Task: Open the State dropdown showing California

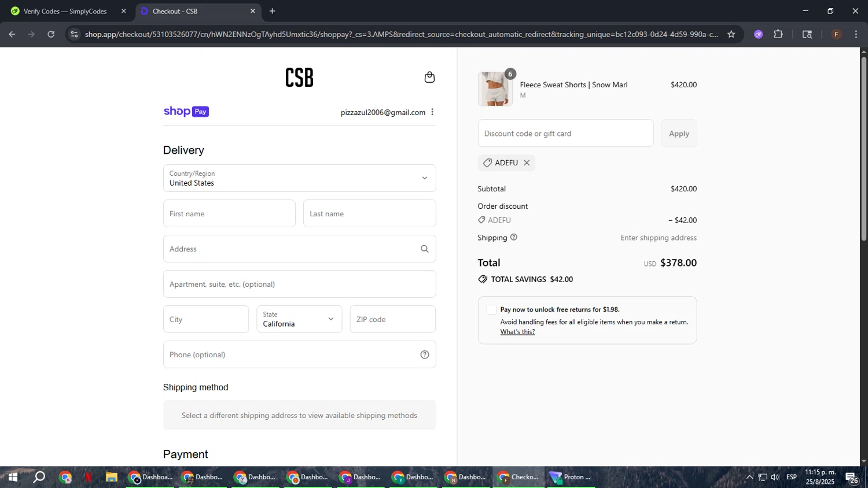Action: tap(299, 319)
